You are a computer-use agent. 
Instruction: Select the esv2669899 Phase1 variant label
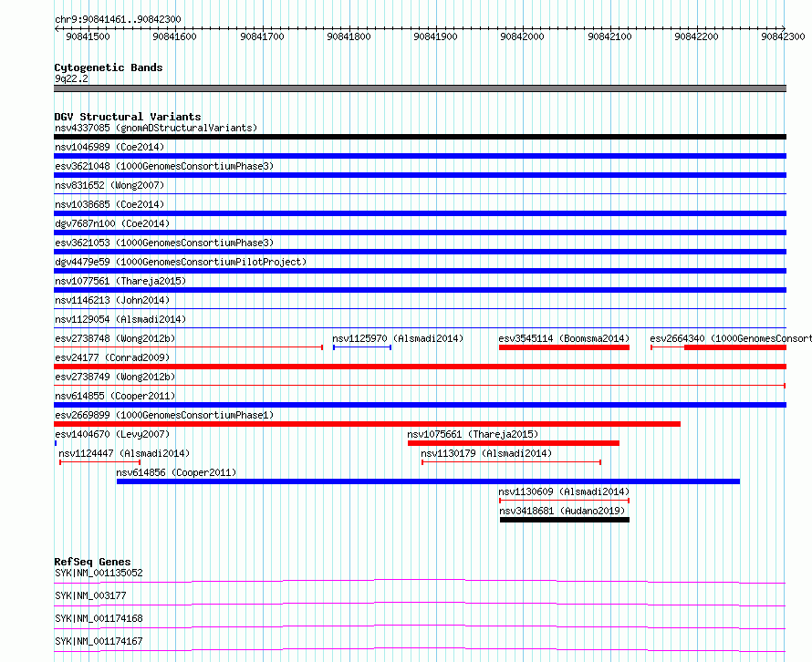point(164,415)
